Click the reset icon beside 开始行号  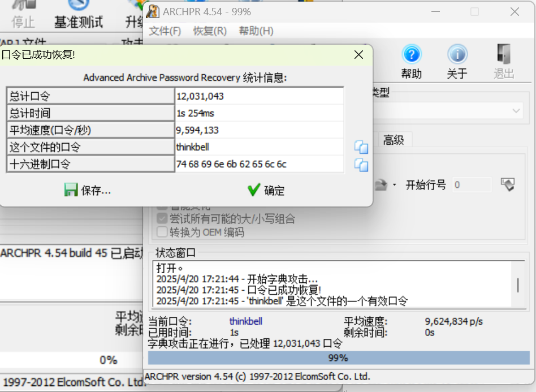[508, 184]
